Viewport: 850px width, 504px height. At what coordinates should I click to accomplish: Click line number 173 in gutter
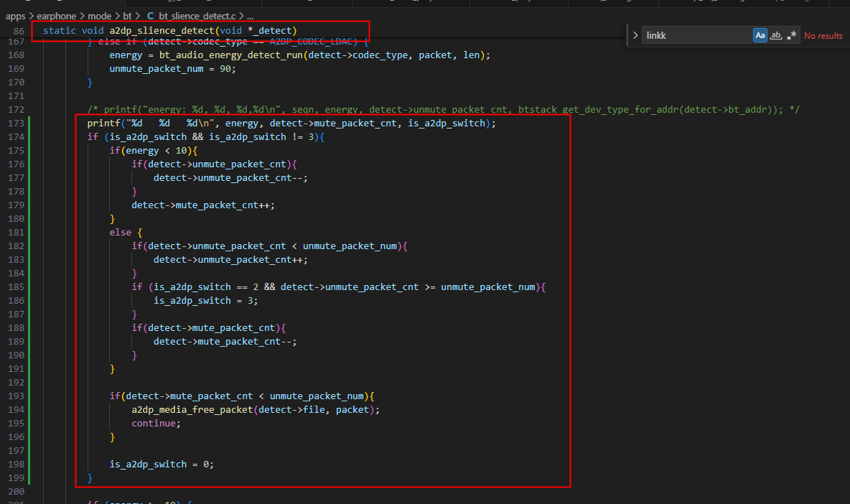tap(17, 123)
